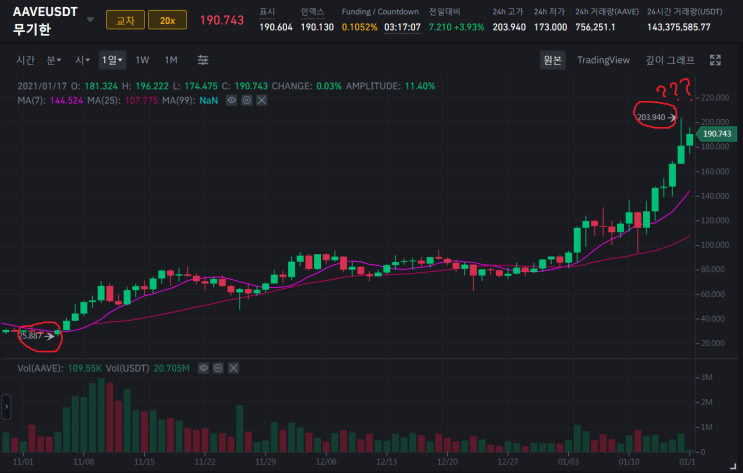Click the MA(99) NaN value
This screenshot has height=473, width=743.
pos(208,100)
